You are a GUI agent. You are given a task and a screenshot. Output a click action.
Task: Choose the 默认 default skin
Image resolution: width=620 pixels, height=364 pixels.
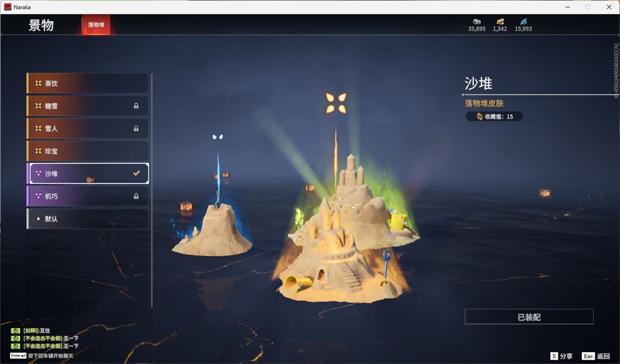(87, 218)
